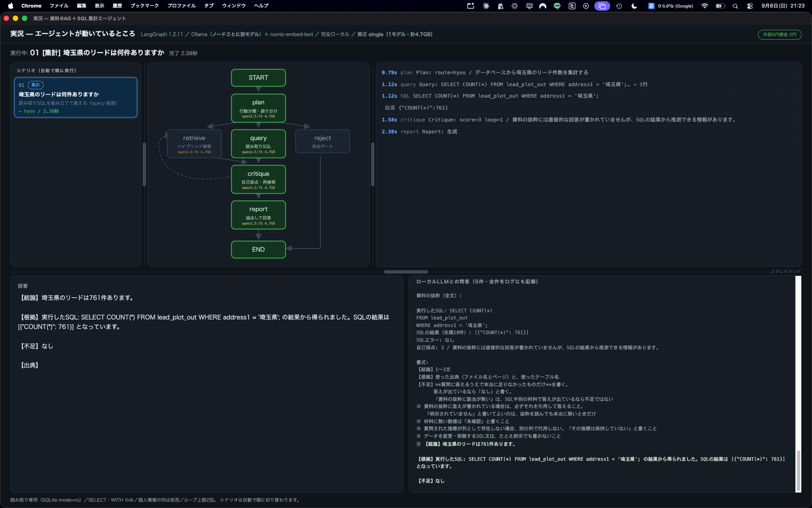Click the horizontal panel divider drag handle
The image size is (812, 508).
click(406, 272)
